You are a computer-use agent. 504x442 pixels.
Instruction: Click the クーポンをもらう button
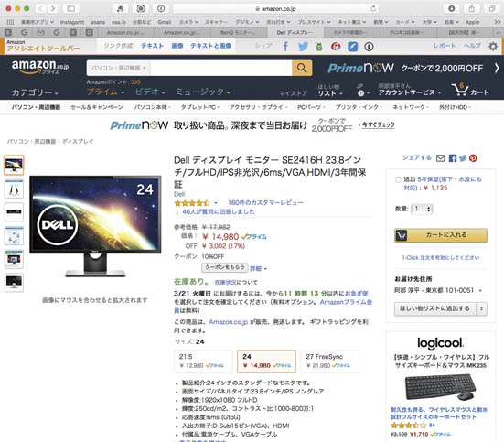click(225, 267)
